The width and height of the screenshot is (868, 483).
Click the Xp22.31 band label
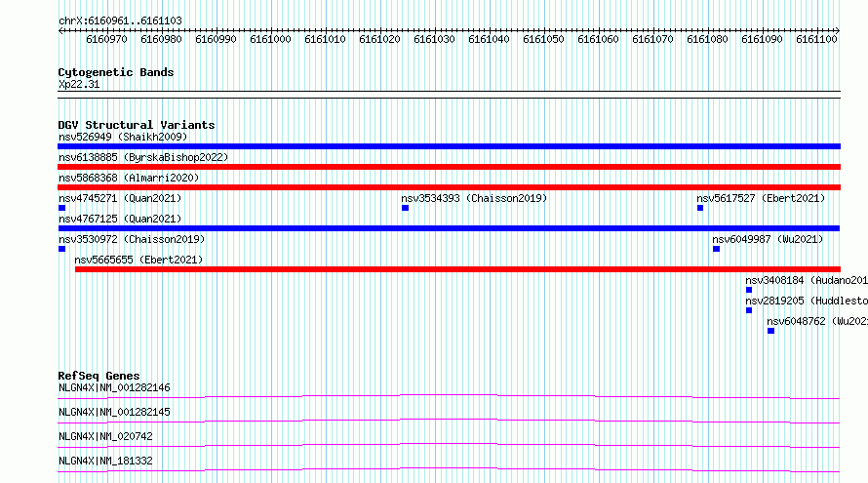coord(79,84)
